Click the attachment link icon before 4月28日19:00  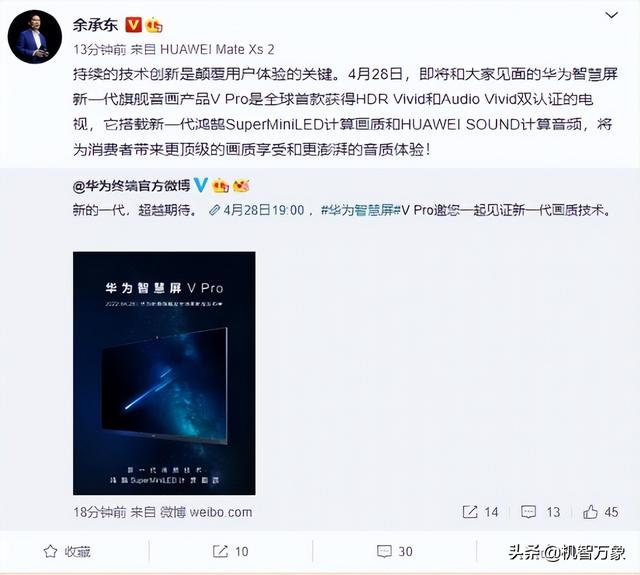tap(214, 210)
